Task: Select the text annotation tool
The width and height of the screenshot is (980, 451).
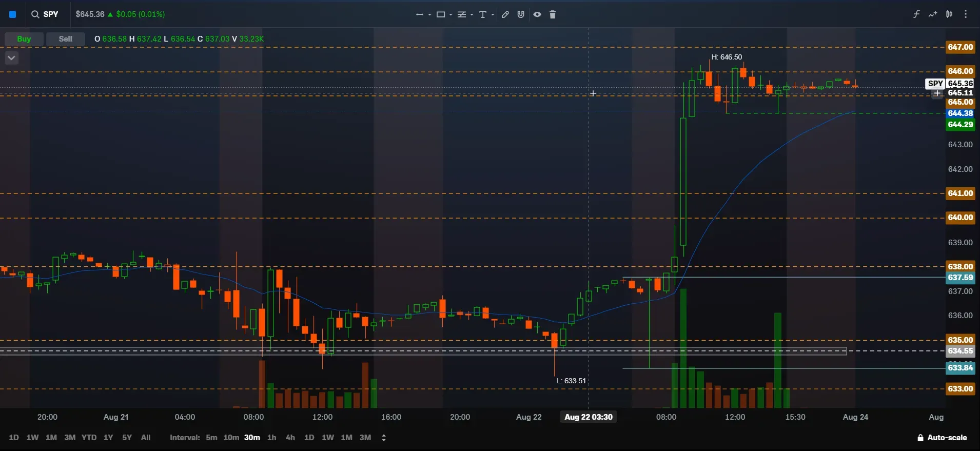Action: point(483,14)
